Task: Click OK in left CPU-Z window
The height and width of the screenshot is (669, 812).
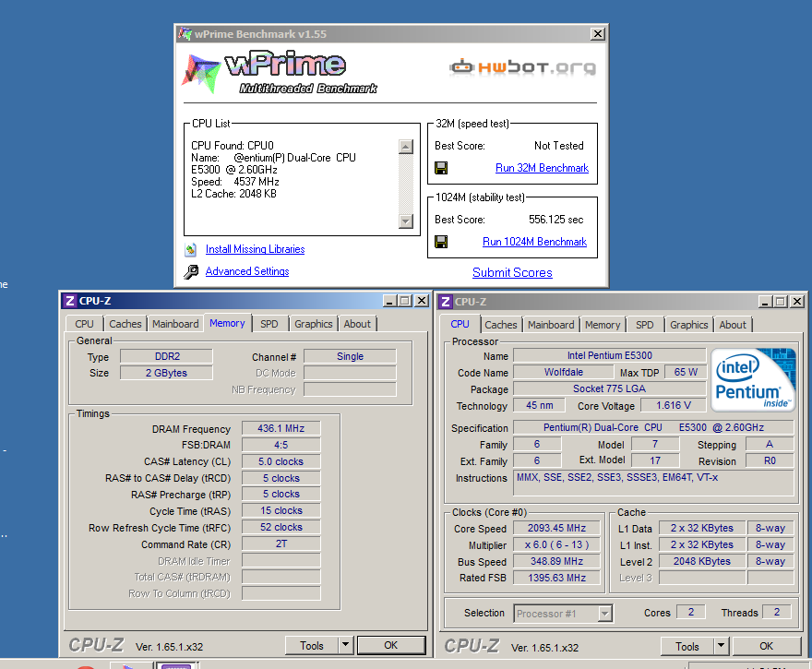Action: [391, 646]
